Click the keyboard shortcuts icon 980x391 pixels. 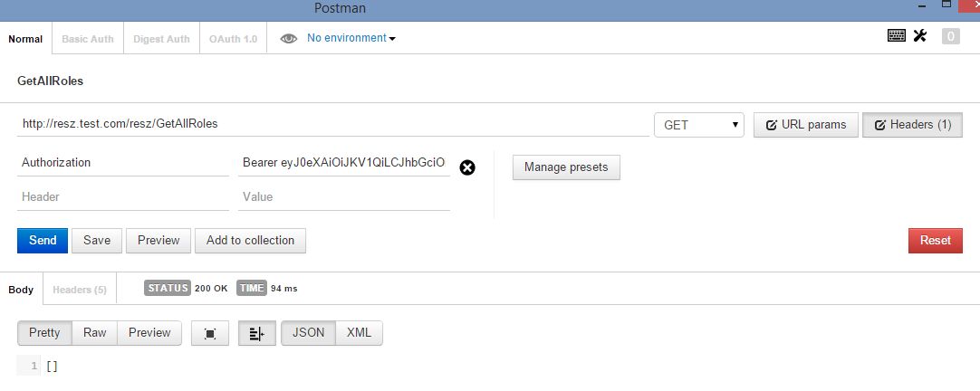click(x=897, y=36)
